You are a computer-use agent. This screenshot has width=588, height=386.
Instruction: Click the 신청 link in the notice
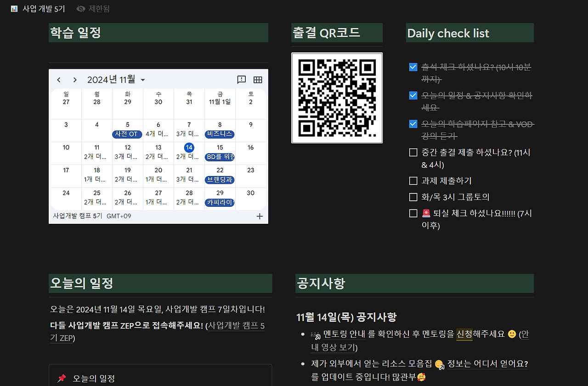click(x=464, y=334)
